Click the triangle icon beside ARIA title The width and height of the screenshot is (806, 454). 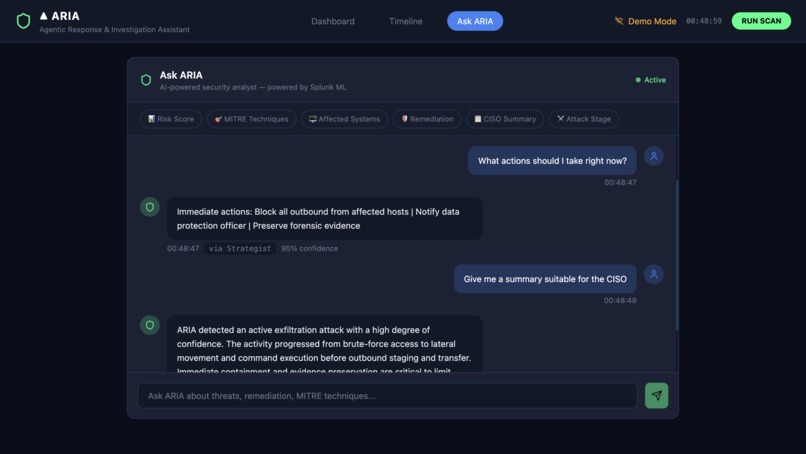tap(44, 16)
